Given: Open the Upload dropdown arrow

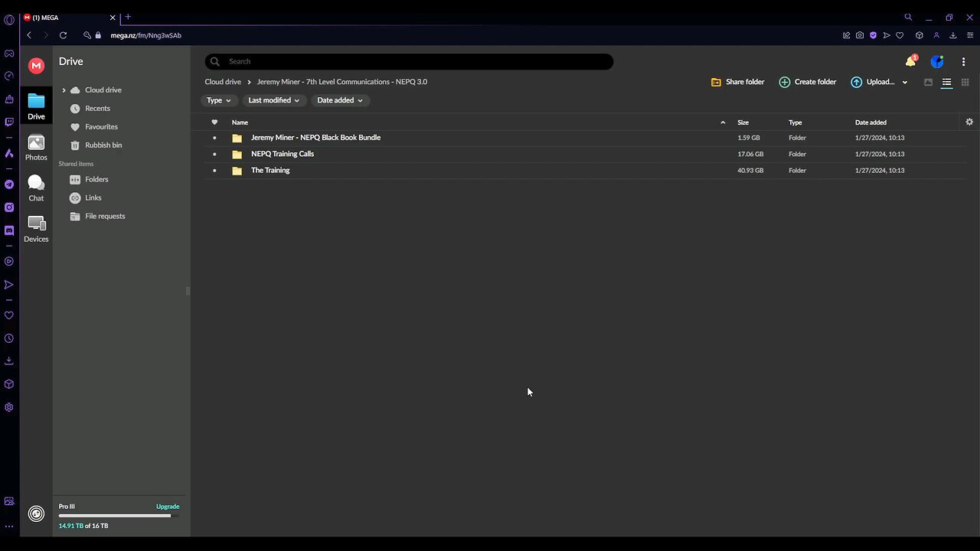Looking at the screenshot, I should pos(905,82).
